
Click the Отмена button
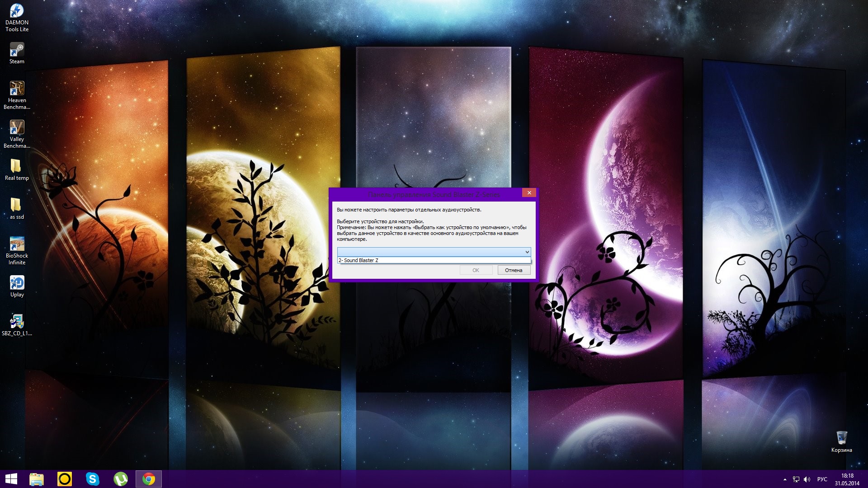[x=514, y=270]
